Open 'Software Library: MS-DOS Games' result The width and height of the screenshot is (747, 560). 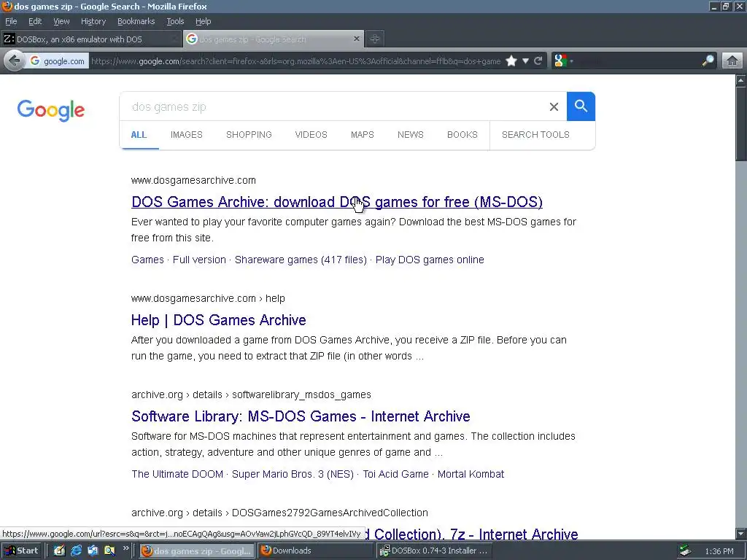coord(301,416)
